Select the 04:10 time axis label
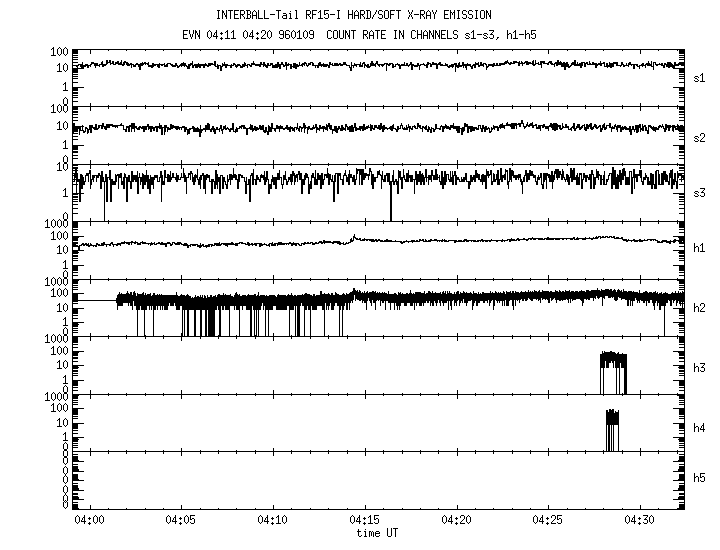This screenshot has height=550, width=720. (x=273, y=520)
